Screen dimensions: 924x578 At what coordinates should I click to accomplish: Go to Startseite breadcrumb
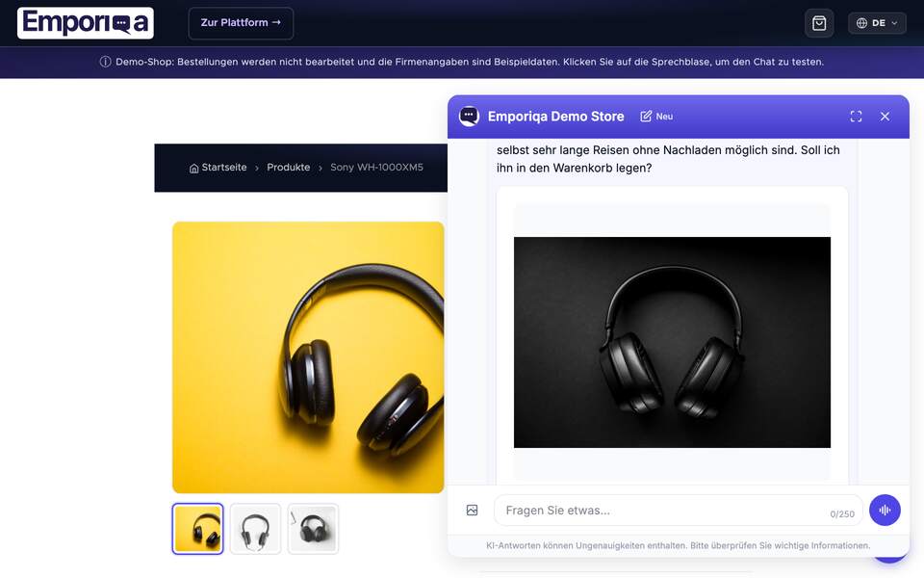(218, 168)
